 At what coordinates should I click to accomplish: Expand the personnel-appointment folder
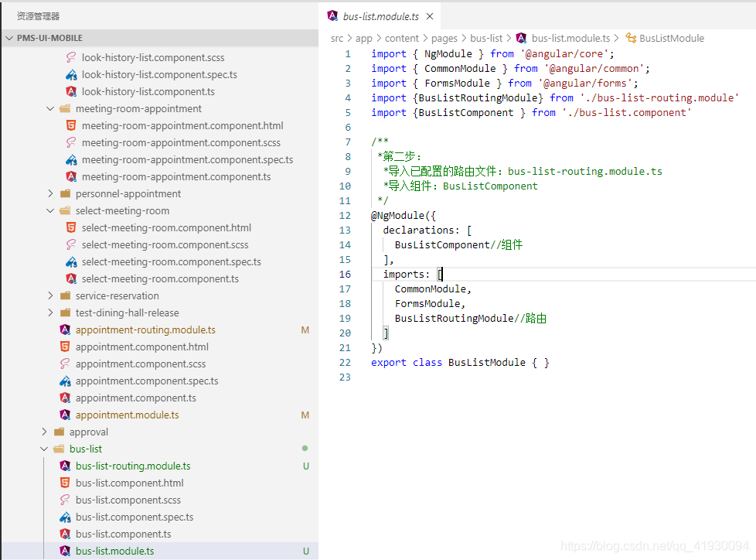50,194
